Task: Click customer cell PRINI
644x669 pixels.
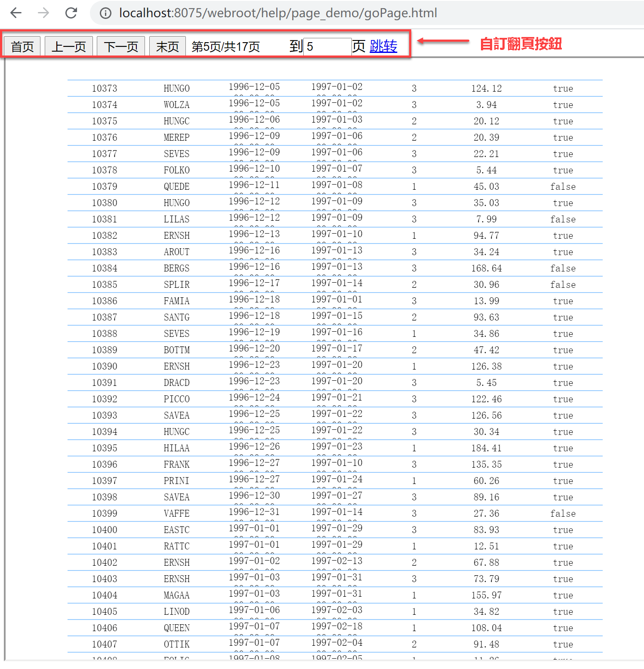Action: point(176,481)
